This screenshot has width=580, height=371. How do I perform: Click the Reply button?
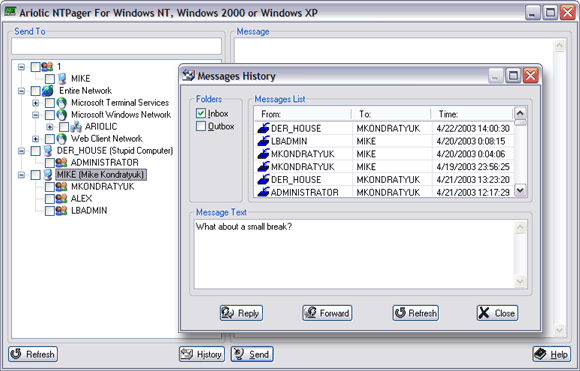click(241, 313)
